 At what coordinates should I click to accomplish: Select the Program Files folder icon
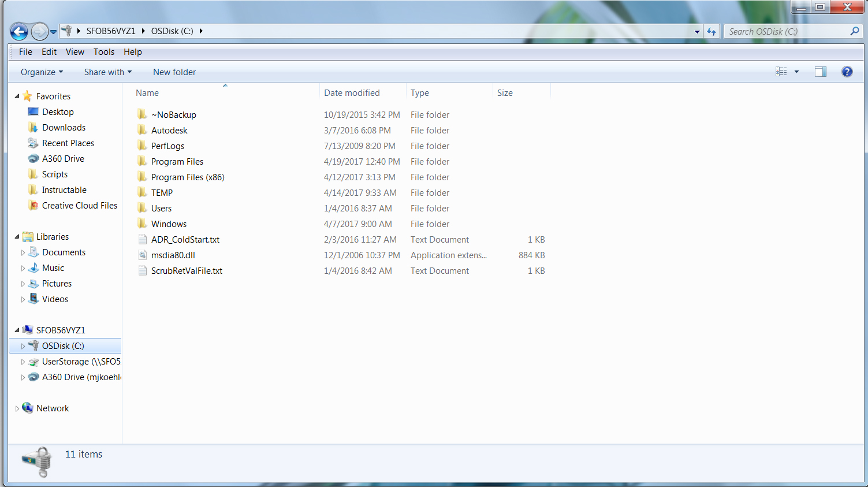pos(142,161)
